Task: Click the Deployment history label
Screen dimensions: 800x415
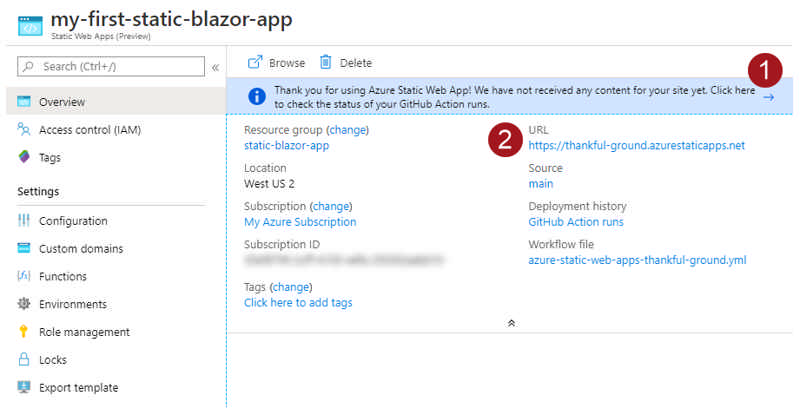Action: pyautogui.click(x=577, y=206)
